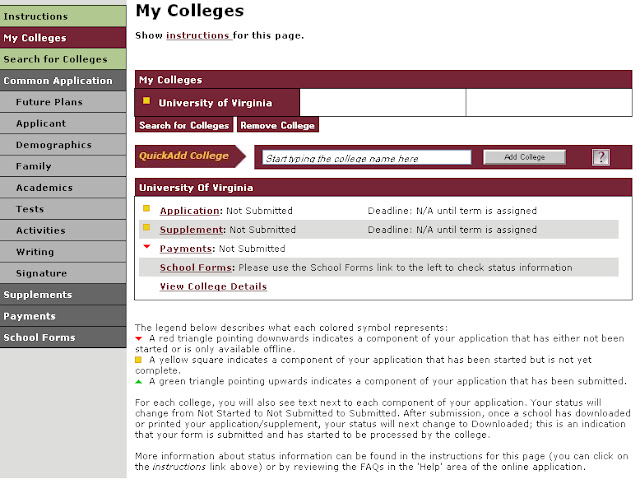Click the college name QuickAdd text field
Screen dimensions: 640x484
tap(366, 158)
